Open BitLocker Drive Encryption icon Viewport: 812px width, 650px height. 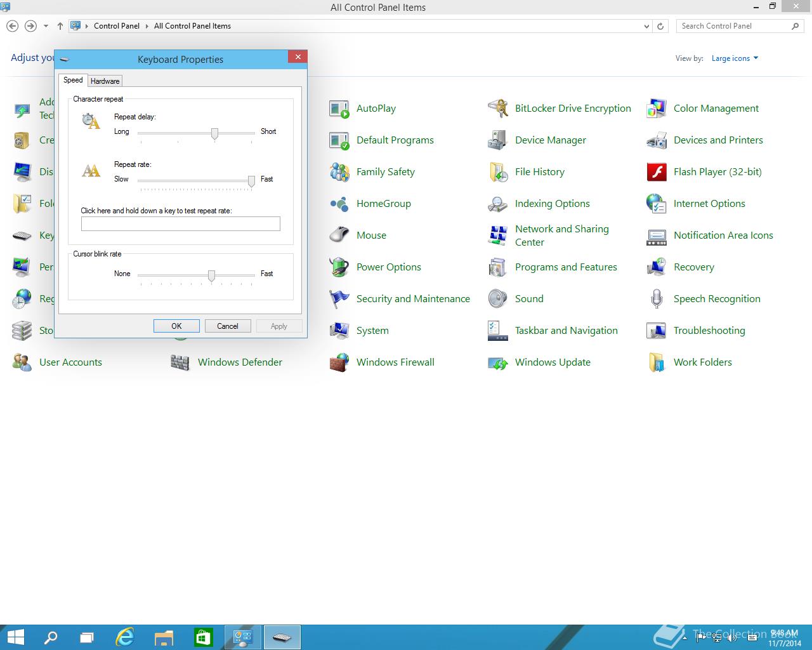tap(498, 109)
